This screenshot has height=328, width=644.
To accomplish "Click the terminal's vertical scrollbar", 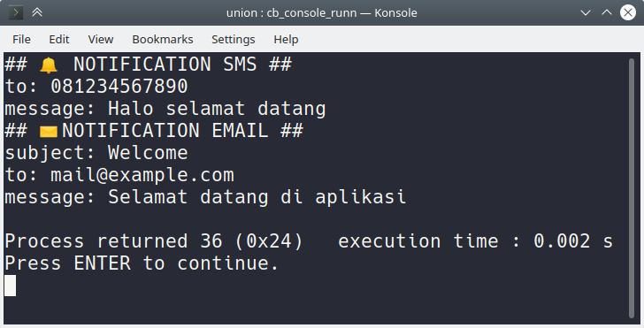I will click(x=632, y=188).
